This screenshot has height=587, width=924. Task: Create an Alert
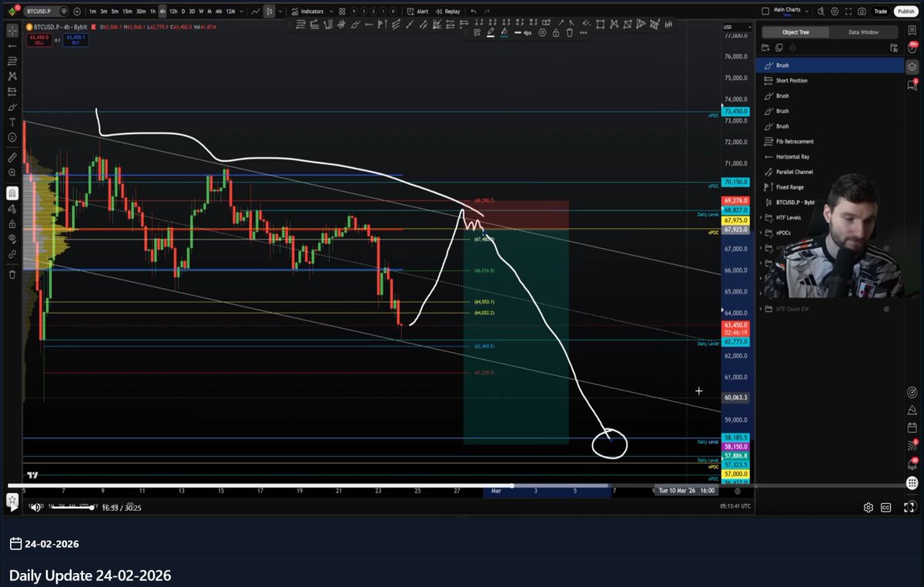418,12
